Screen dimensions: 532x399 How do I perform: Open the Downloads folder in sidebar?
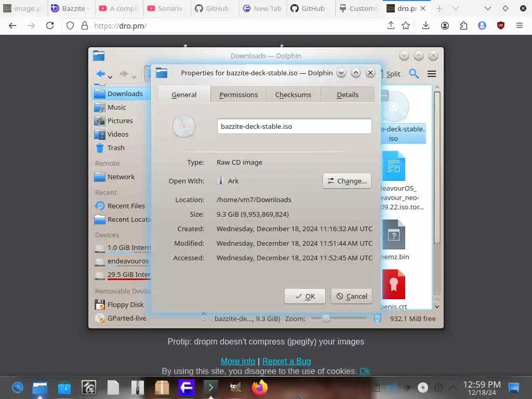point(122,94)
